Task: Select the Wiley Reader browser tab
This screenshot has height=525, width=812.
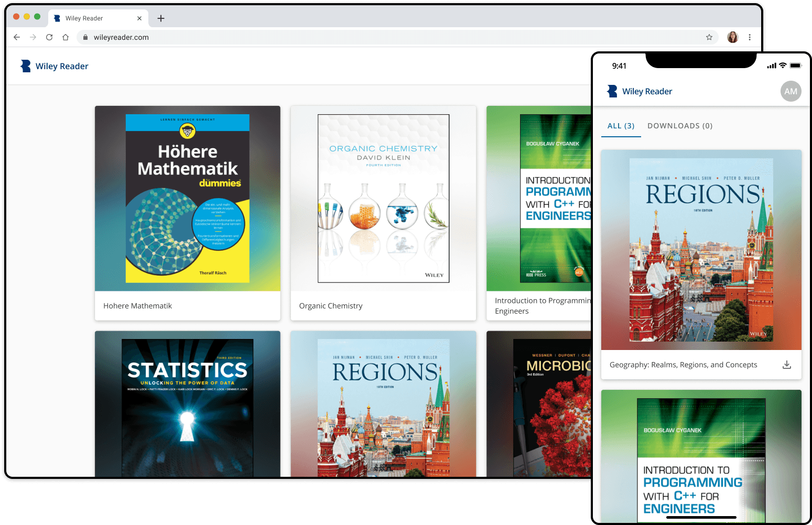Action: click(98, 18)
